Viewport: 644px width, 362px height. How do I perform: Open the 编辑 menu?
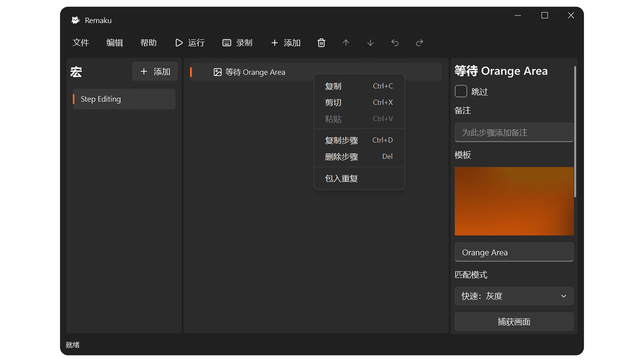click(115, 43)
